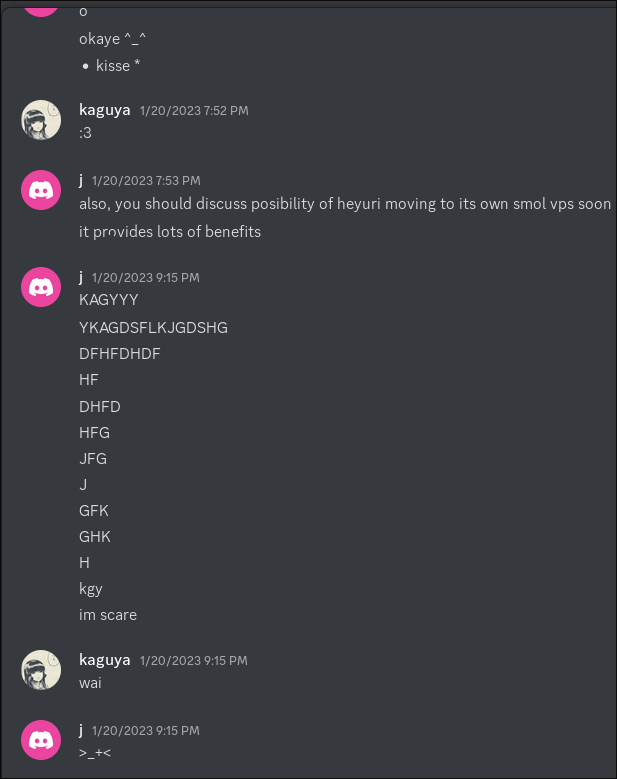
Task: Click the 'okaye ^_^' message
Action: (112, 39)
